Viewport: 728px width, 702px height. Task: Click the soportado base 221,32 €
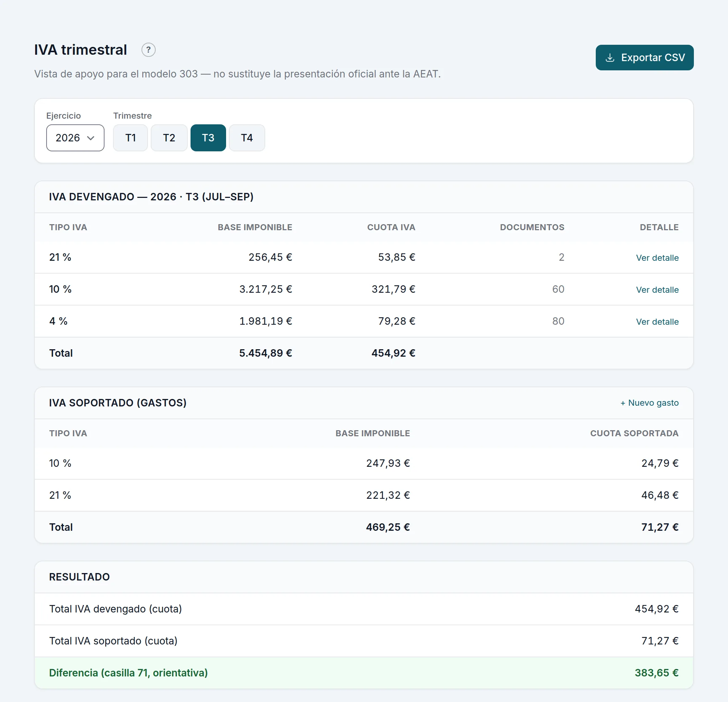coord(388,495)
